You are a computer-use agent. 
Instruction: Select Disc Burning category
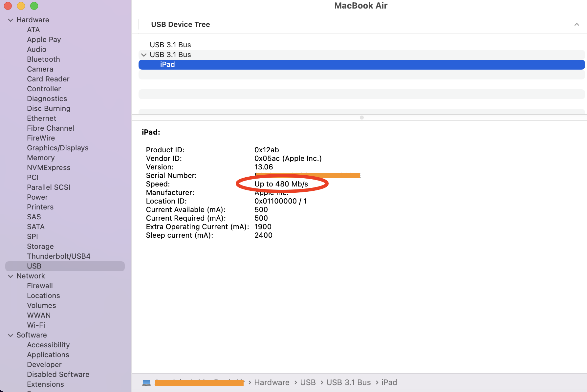(49, 109)
